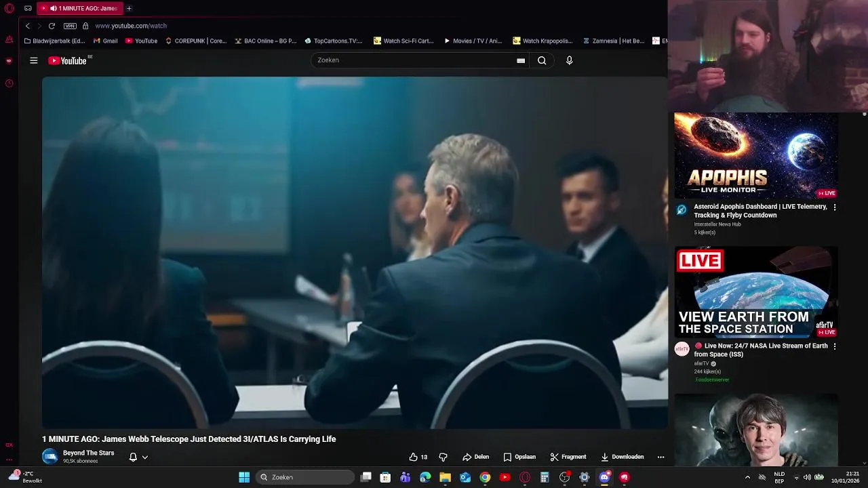868x488 pixels.
Task: Open the volume speaker tray icon
Action: 806,477
